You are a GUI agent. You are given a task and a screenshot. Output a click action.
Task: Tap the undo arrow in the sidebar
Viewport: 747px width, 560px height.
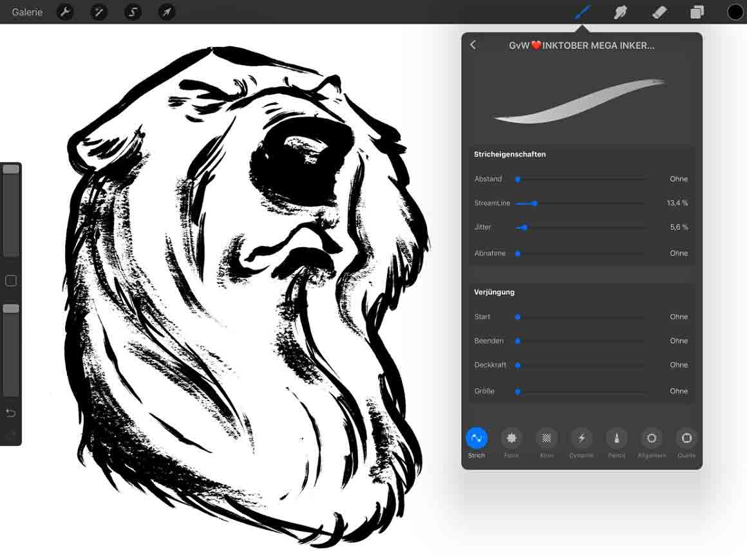pyautogui.click(x=10, y=413)
